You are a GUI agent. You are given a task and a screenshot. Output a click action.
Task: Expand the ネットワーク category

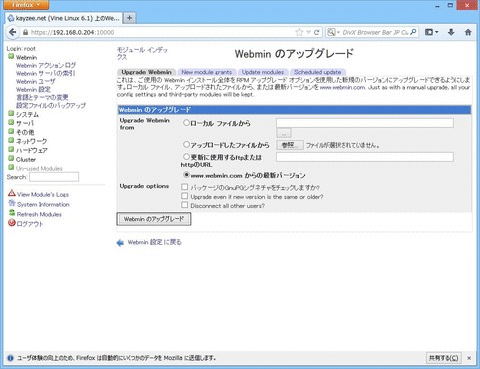point(11,141)
